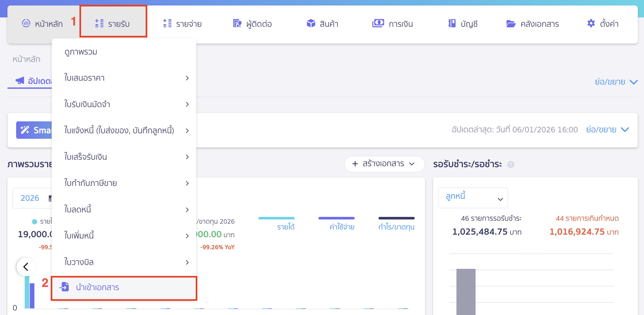Open the สร้างเอกสาร dropdown button

point(384,164)
